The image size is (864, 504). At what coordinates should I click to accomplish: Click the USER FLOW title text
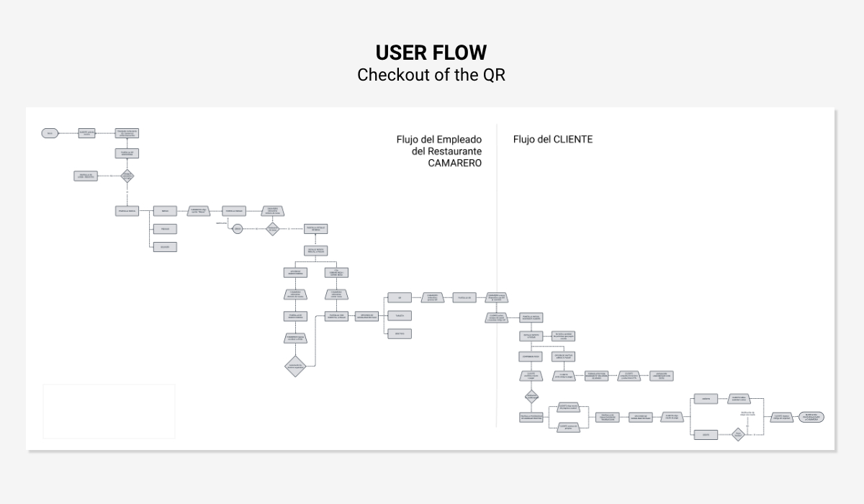[431, 53]
